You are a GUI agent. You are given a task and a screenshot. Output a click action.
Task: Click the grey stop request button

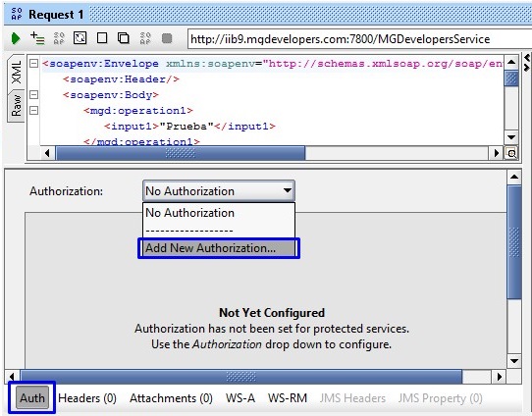(167, 38)
